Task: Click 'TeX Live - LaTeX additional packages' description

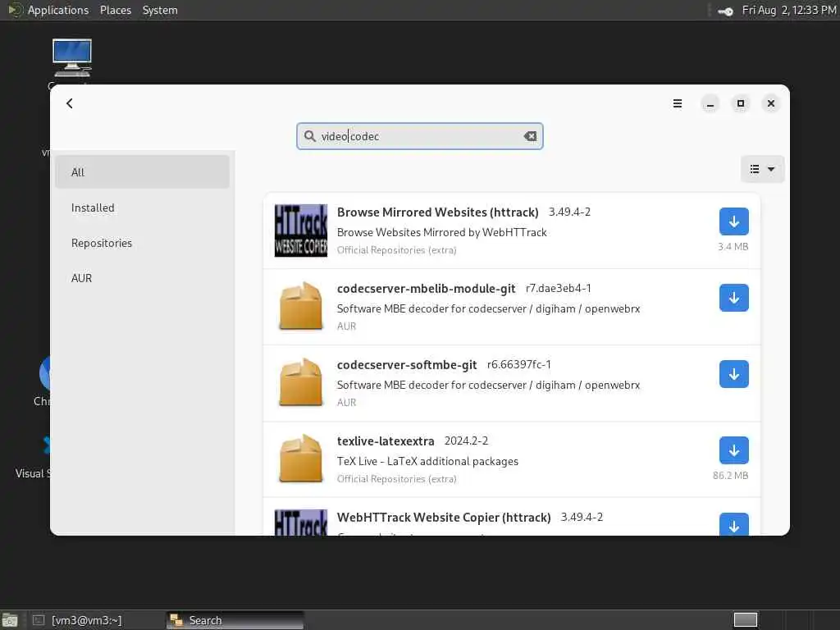Action: (427, 461)
